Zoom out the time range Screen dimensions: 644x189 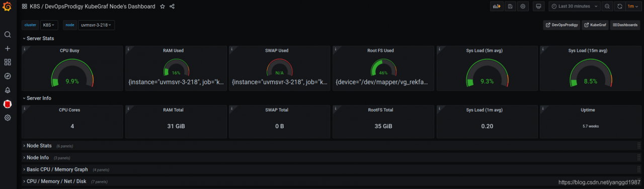pos(607,7)
